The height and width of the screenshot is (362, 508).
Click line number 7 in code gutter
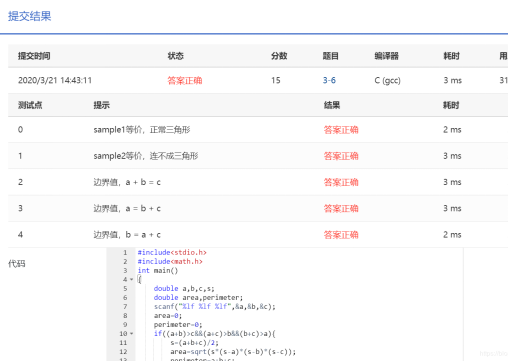click(x=125, y=306)
